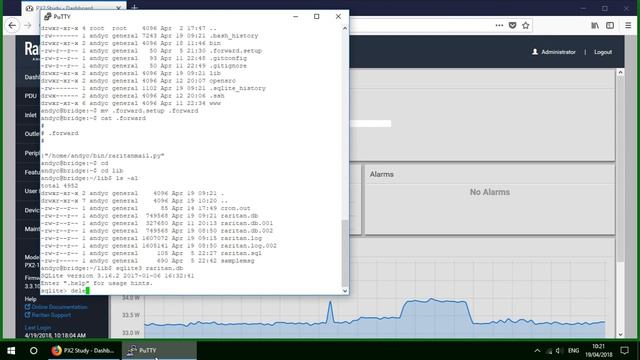This screenshot has width=640, height=360.
Task: Switch to Firefox PX2 Study taskbar item
Action: point(84,350)
